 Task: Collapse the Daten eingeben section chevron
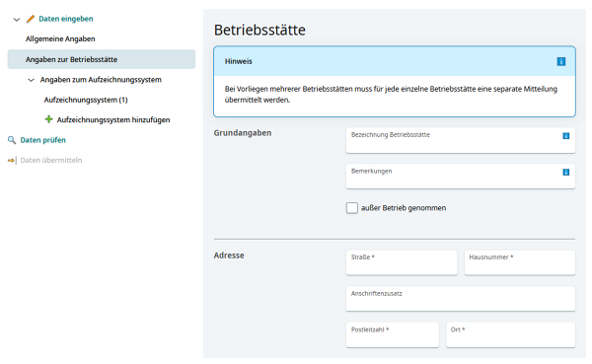pyautogui.click(x=16, y=20)
